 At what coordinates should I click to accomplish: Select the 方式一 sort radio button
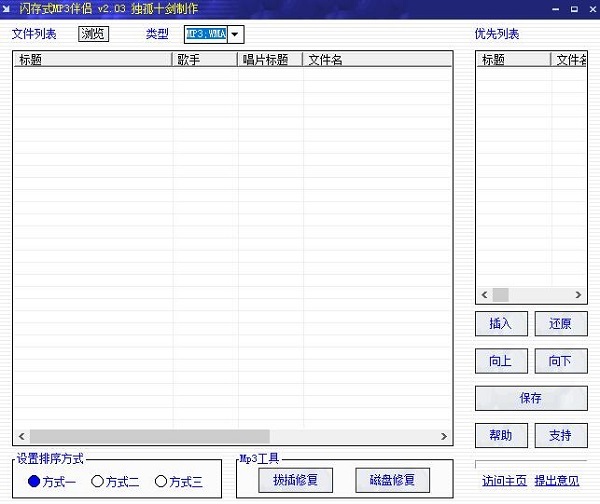pos(34,482)
